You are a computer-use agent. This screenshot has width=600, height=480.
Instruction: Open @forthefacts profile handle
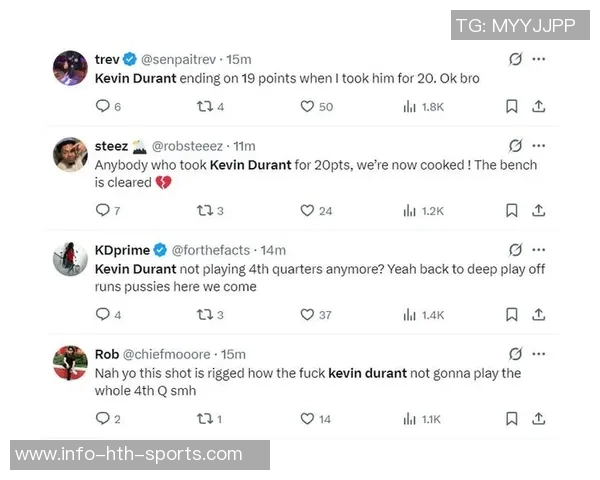coord(213,250)
